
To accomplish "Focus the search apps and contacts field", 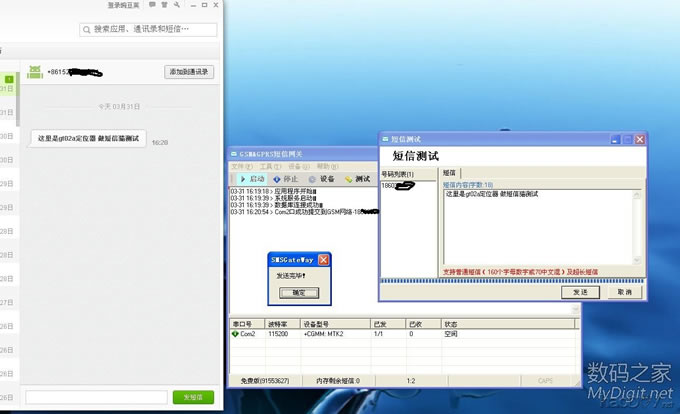I will coord(148,30).
